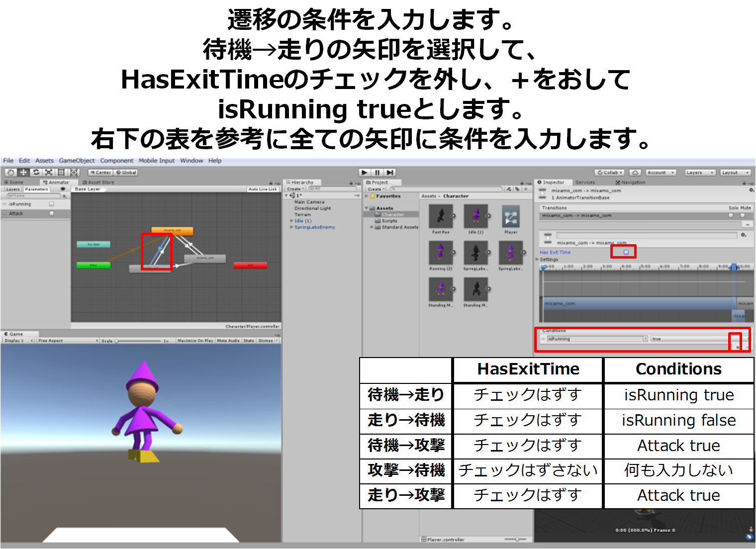
Task: Toggle Mute Audio in Game view
Action: (228, 341)
